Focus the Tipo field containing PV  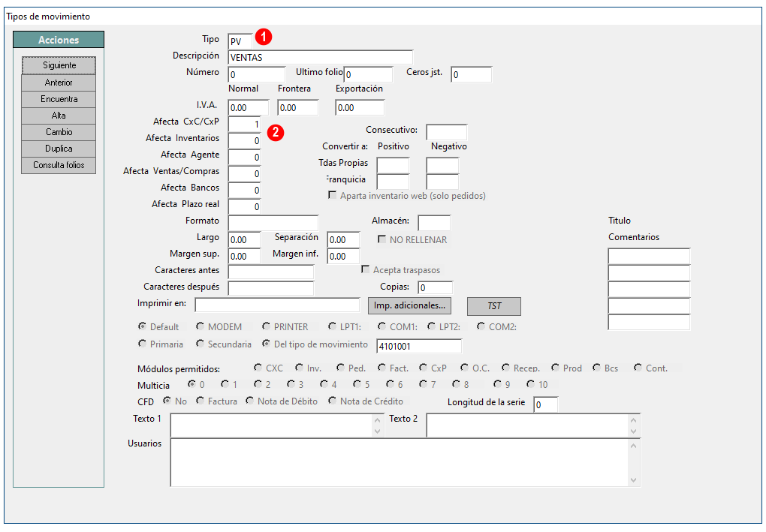point(240,41)
